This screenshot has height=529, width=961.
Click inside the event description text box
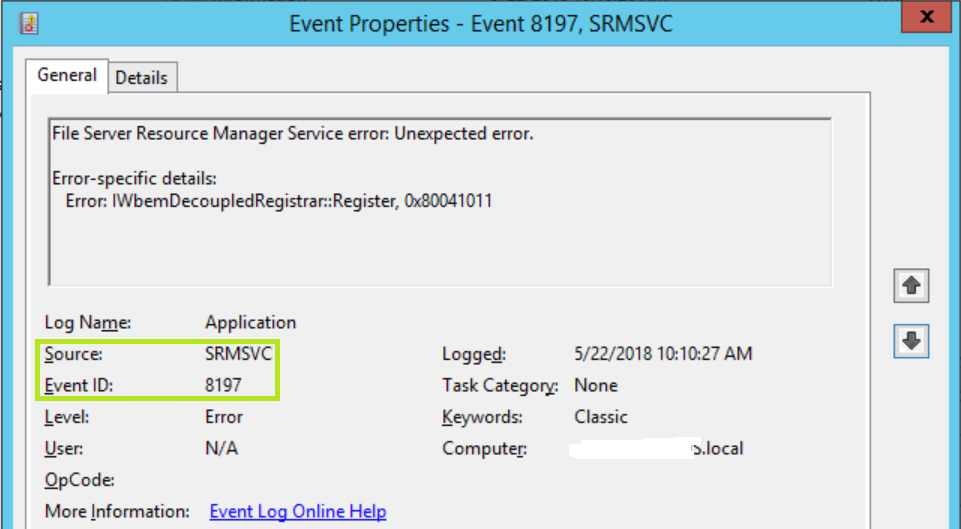[440, 250]
